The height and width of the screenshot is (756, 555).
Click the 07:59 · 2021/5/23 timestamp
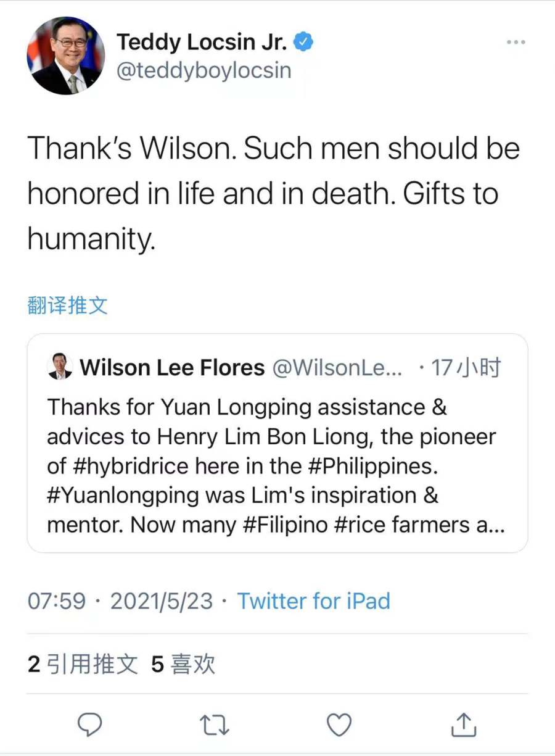[x=120, y=600]
